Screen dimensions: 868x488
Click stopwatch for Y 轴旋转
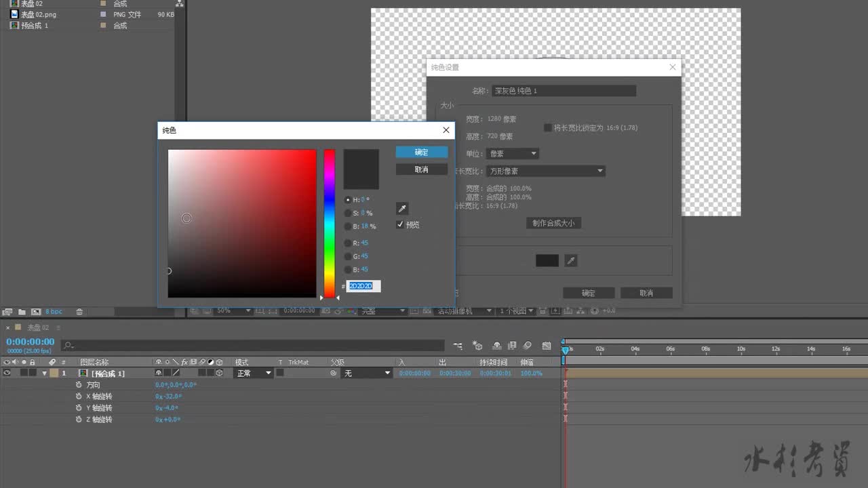[x=79, y=407]
